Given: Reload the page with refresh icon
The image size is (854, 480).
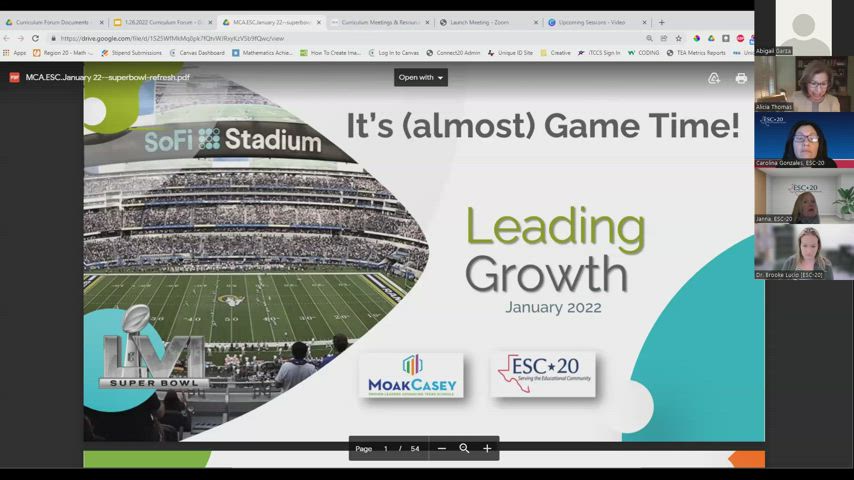Looking at the screenshot, I should (35, 38).
